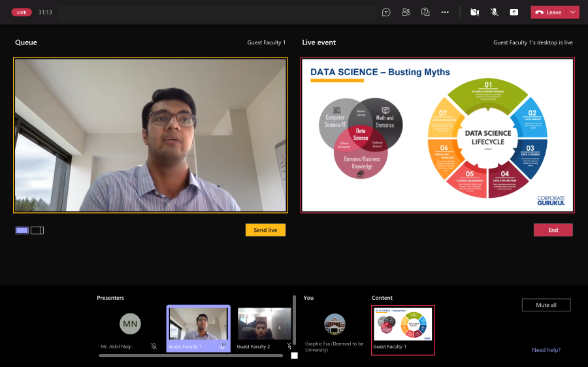Image resolution: width=588 pixels, height=367 pixels.
Task: Select single source layout
Action: (x=22, y=230)
